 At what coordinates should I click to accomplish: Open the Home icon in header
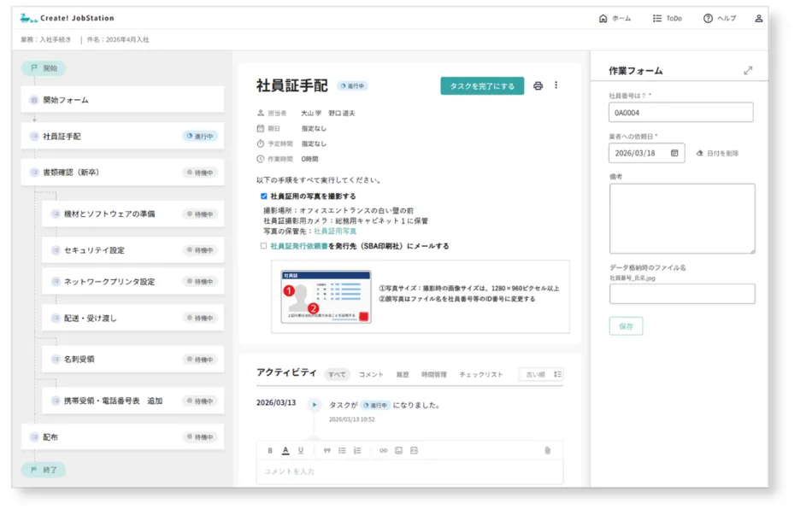pyautogui.click(x=603, y=18)
